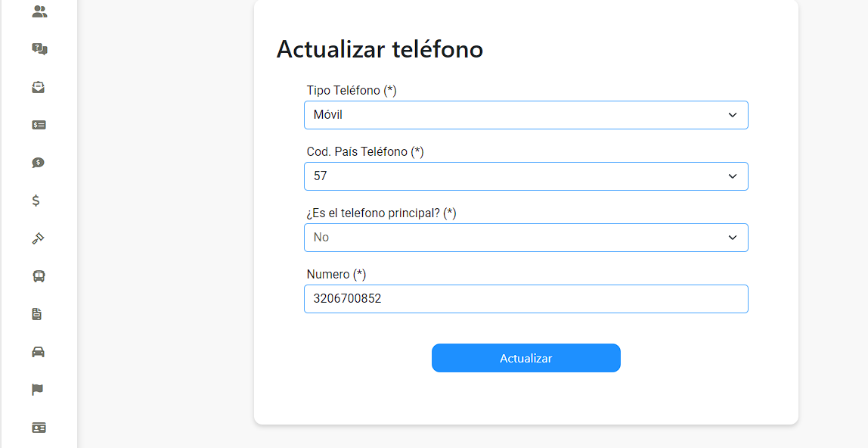Image resolution: width=868 pixels, height=448 pixels.
Task: Click the Numero (*) field label
Action: tap(336, 274)
